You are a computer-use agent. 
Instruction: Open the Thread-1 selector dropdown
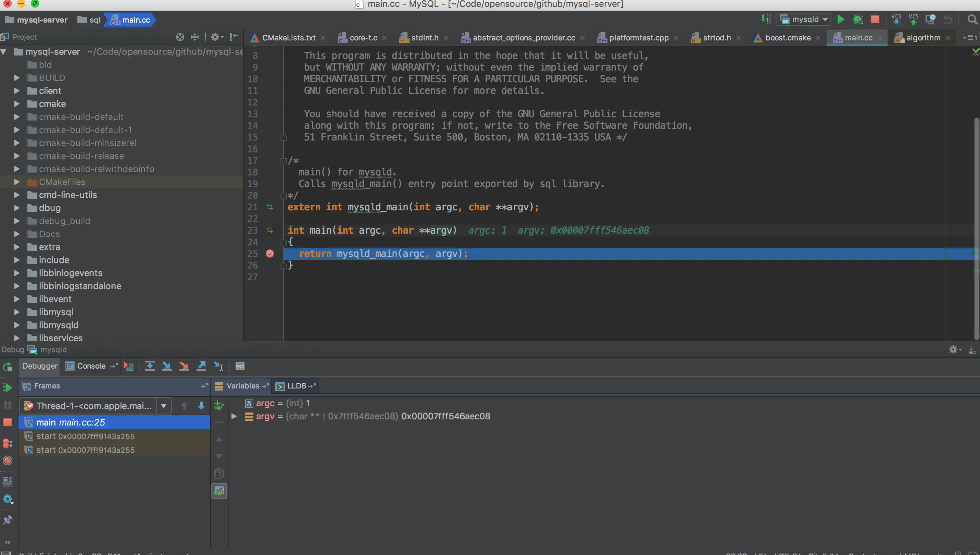click(x=163, y=406)
